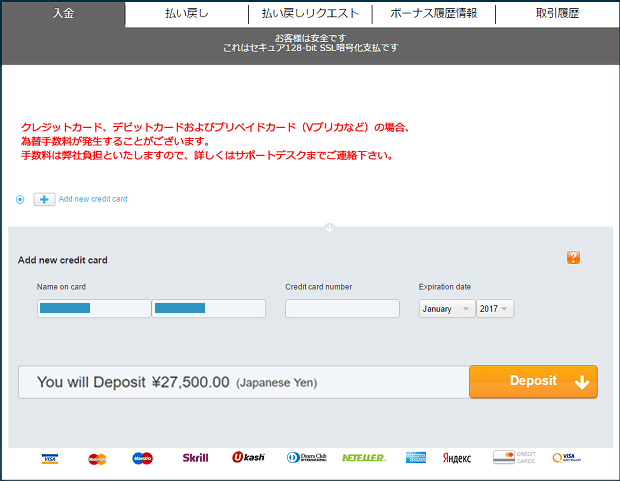Open the orange help question-mark icon

[573, 258]
